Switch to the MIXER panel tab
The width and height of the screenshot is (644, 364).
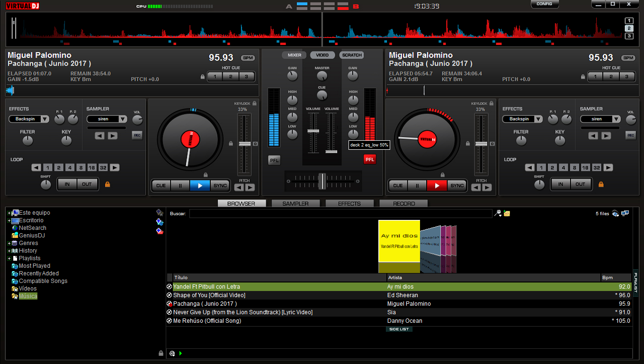pyautogui.click(x=295, y=55)
